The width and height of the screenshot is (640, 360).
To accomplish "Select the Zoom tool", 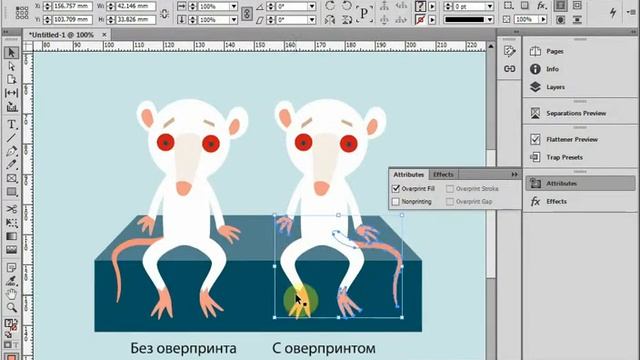I will 11,307.
